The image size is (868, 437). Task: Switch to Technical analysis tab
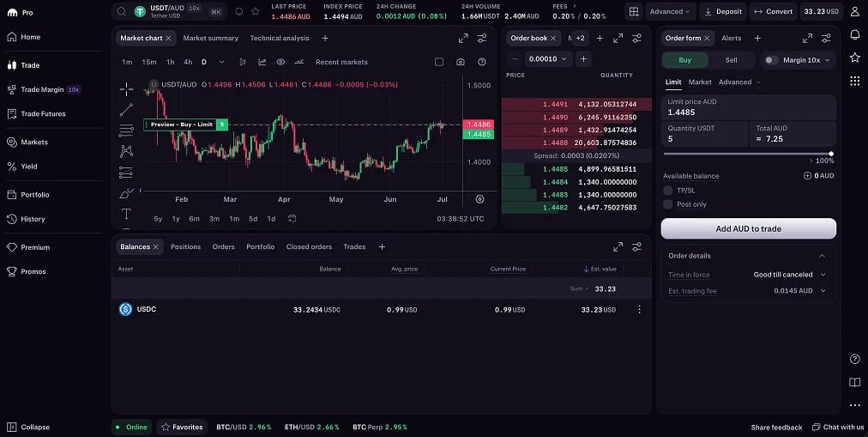[280, 39]
